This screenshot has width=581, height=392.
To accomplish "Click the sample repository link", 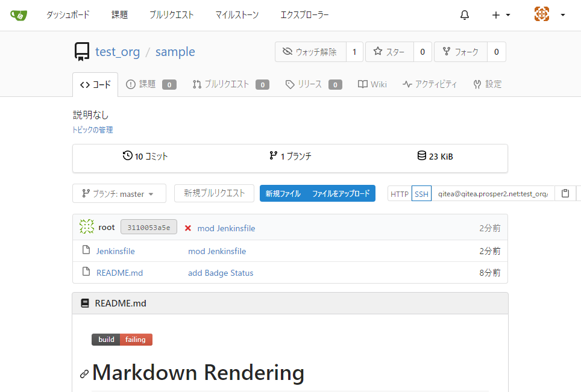I will (175, 51).
